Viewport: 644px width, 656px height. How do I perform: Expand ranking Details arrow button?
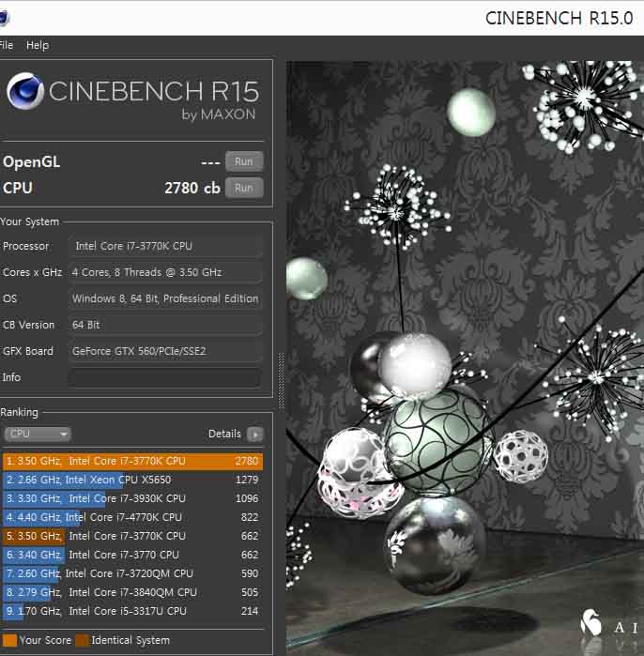(x=254, y=435)
